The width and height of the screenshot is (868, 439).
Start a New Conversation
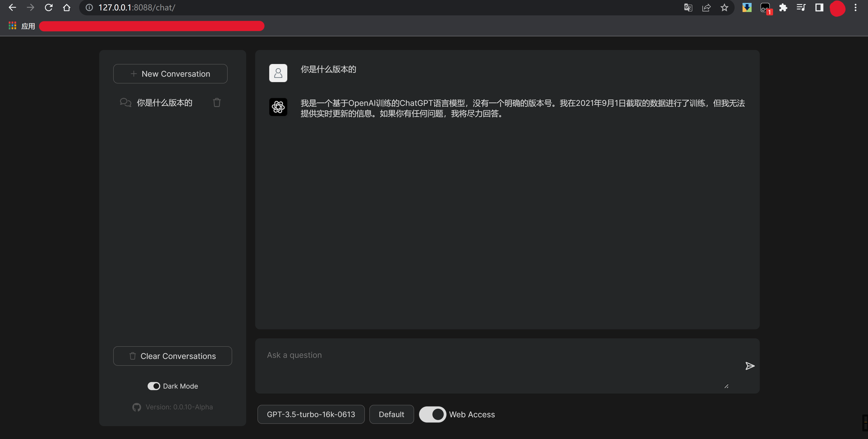point(170,74)
